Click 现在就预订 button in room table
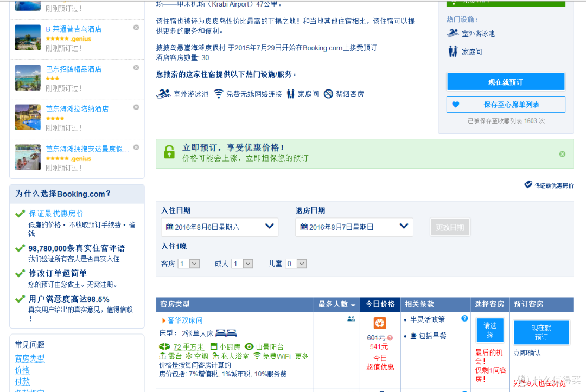The width and height of the screenshot is (586, 392). coord(541,332)
